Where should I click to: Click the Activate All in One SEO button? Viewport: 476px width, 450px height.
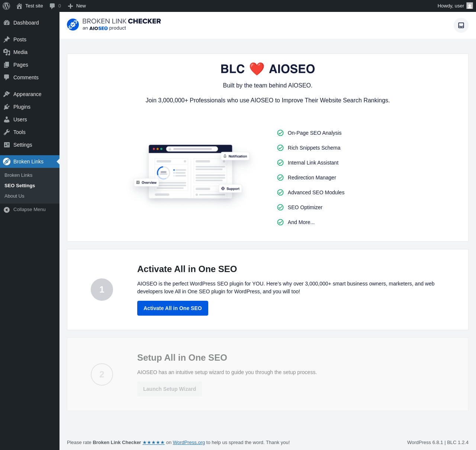coord(173,308)
